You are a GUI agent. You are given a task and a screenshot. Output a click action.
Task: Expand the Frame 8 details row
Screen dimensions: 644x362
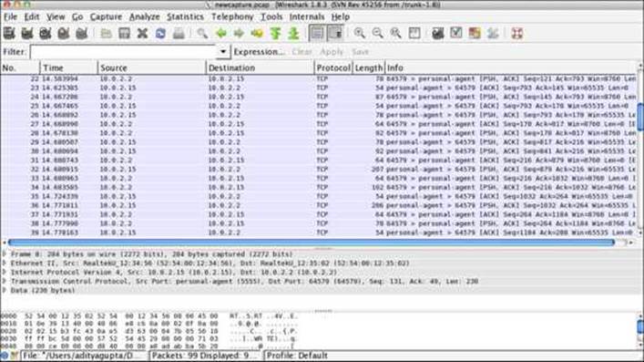(x=5, y=254)
